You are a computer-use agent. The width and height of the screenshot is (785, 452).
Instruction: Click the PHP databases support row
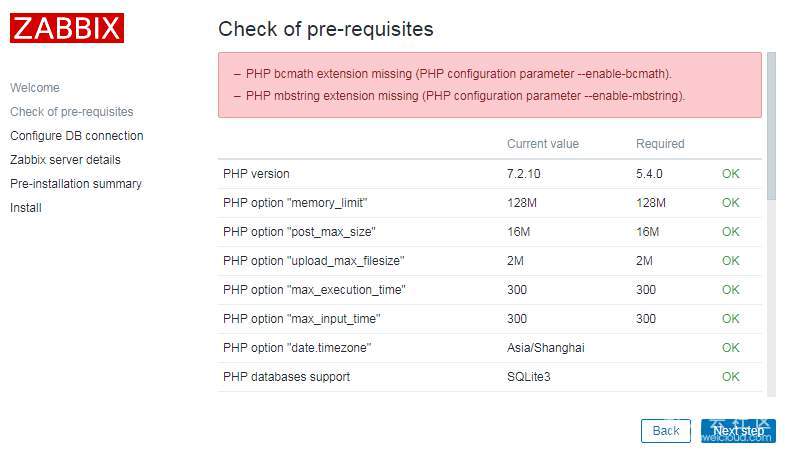tap(286, 377)
